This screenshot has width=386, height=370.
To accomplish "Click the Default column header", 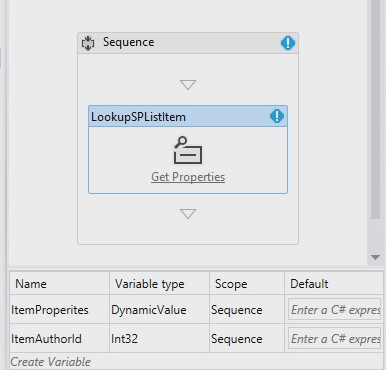I will [x=334, y=284].
